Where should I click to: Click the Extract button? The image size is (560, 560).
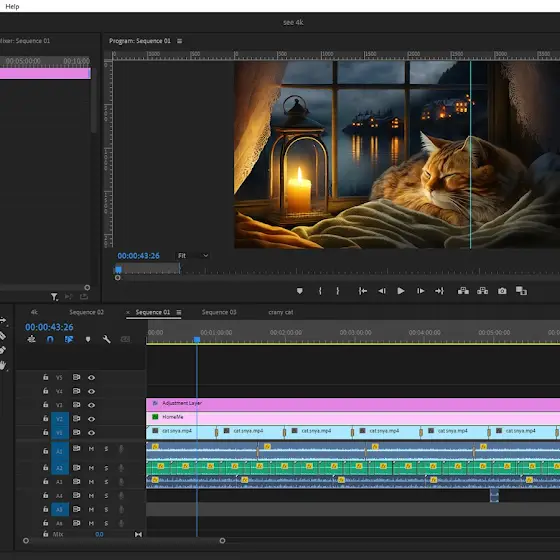point(482,291)
